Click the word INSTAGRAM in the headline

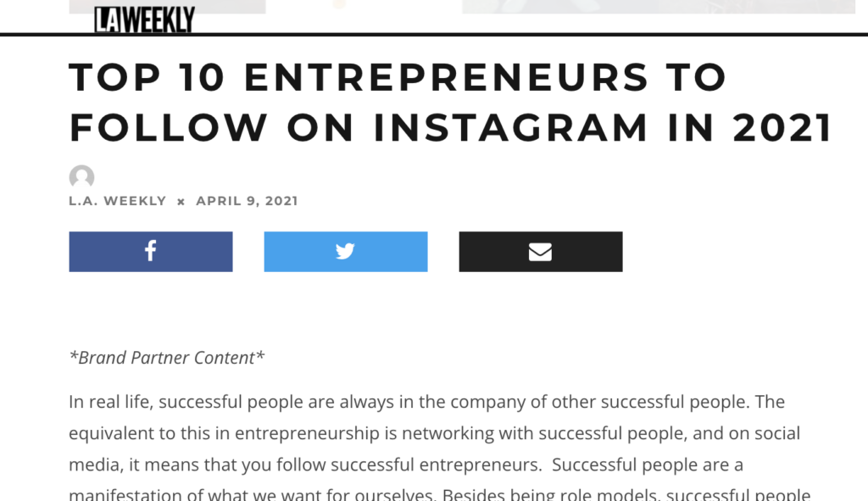(x=506, y=128)
